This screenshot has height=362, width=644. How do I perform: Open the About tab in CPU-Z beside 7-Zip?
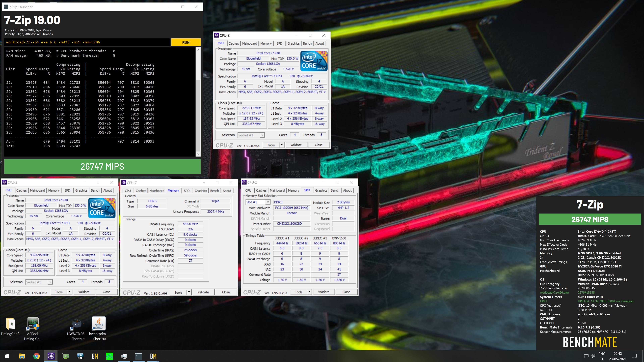pos(320,43)
